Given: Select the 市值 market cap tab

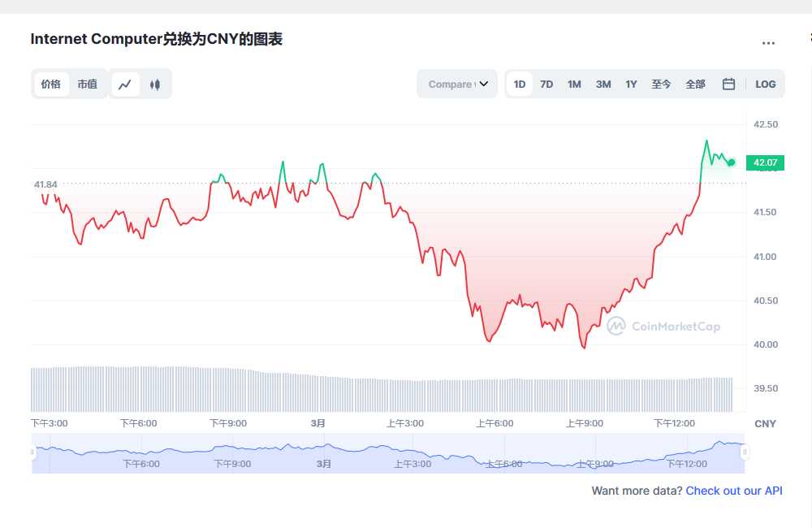Looking at the screenshot, I should click(88, 84).
